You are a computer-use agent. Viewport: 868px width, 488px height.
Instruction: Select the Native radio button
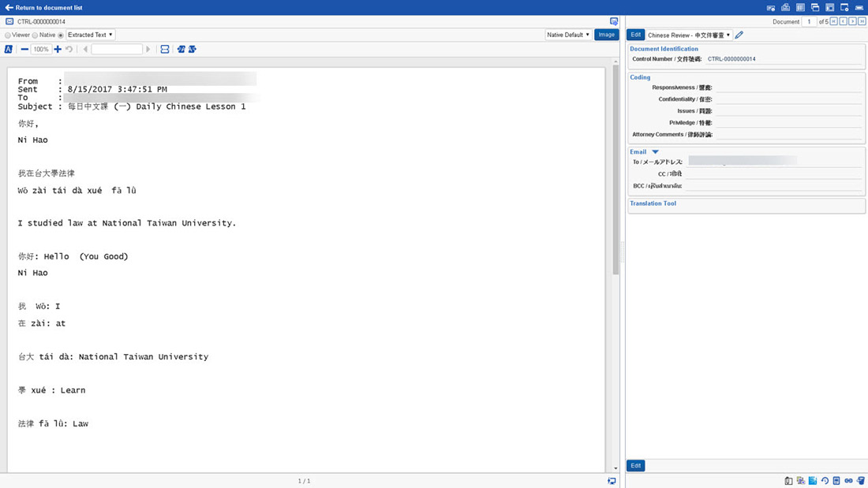pyautogui.click(x=35, y=35)
